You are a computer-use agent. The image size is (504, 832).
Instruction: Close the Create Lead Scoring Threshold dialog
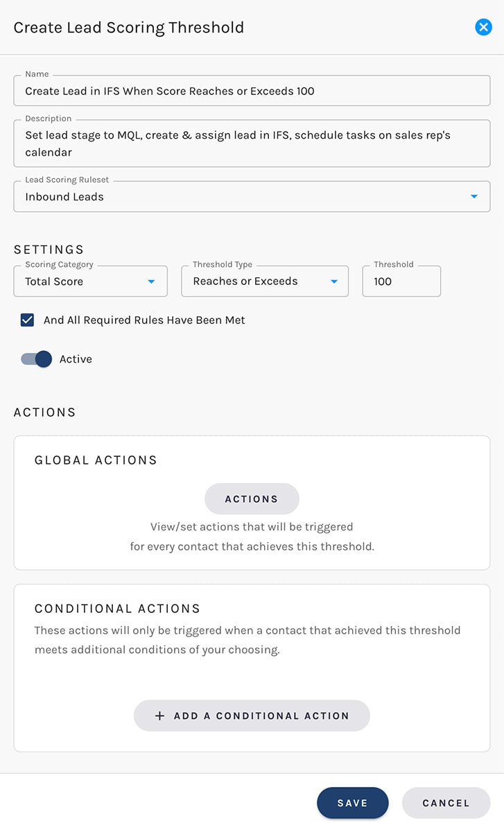pyautogui.click(x=483, y=27)
